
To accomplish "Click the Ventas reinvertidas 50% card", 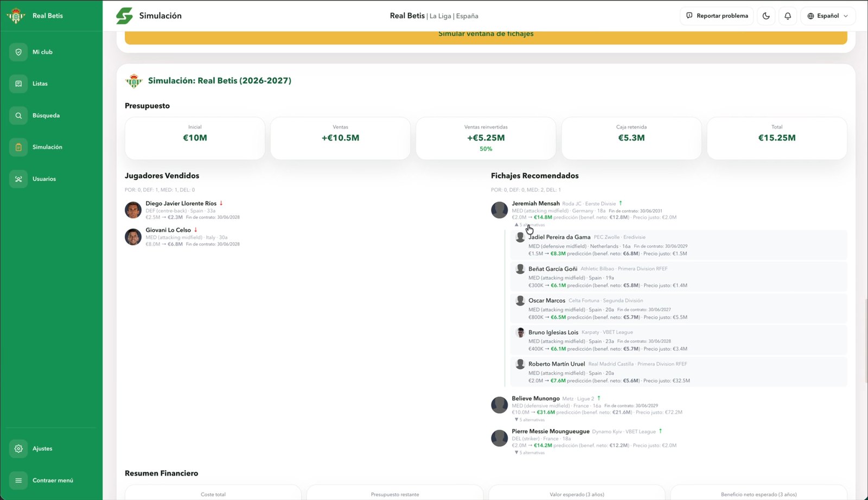I will point(486,138).
